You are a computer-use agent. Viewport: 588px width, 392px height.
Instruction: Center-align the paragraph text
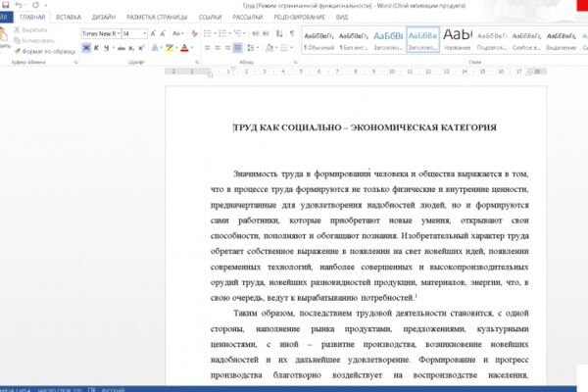218,48
